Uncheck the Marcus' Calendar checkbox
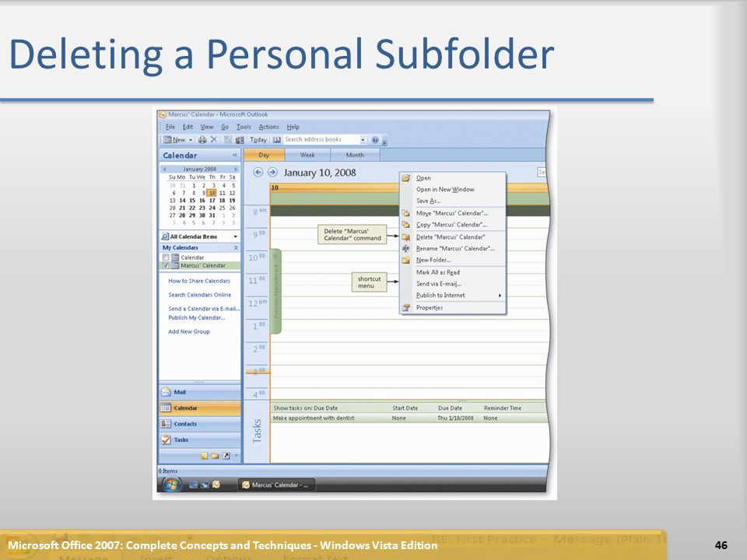This screenshot has width=747, height=560. coord(166,266)
